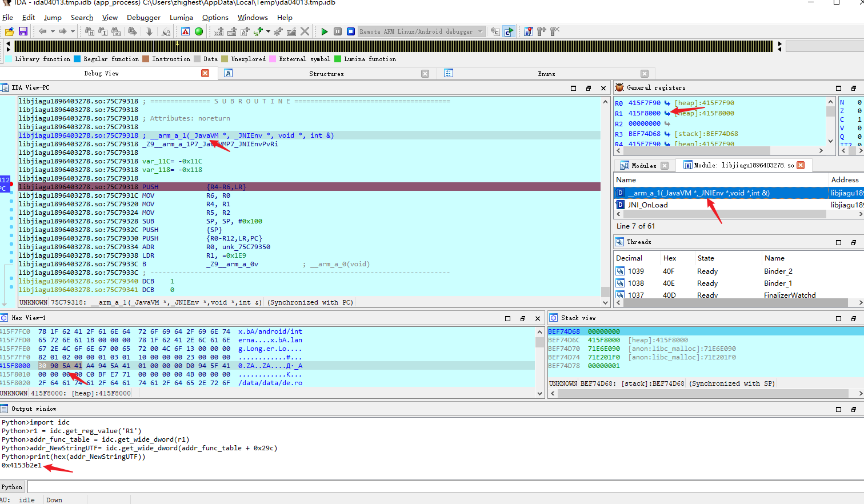Click the gray X delete icon in toolbar
864x504 pixels.
click(305, 31)
